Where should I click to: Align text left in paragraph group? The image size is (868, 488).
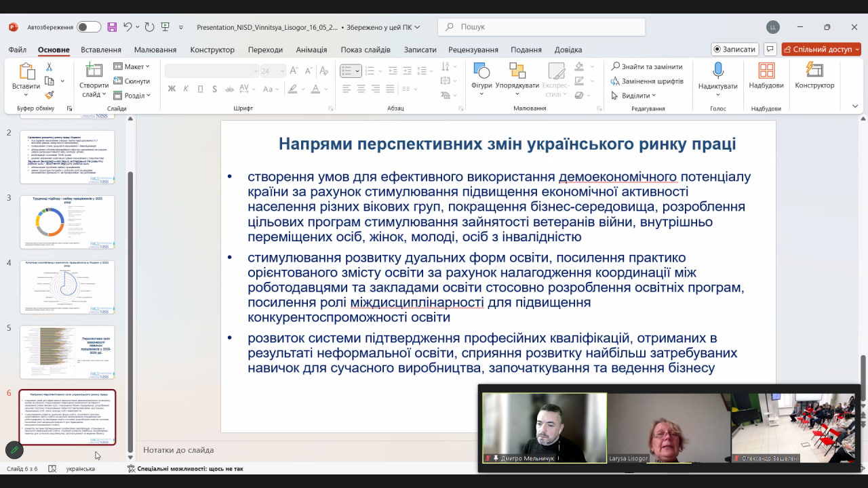(347, 89)
